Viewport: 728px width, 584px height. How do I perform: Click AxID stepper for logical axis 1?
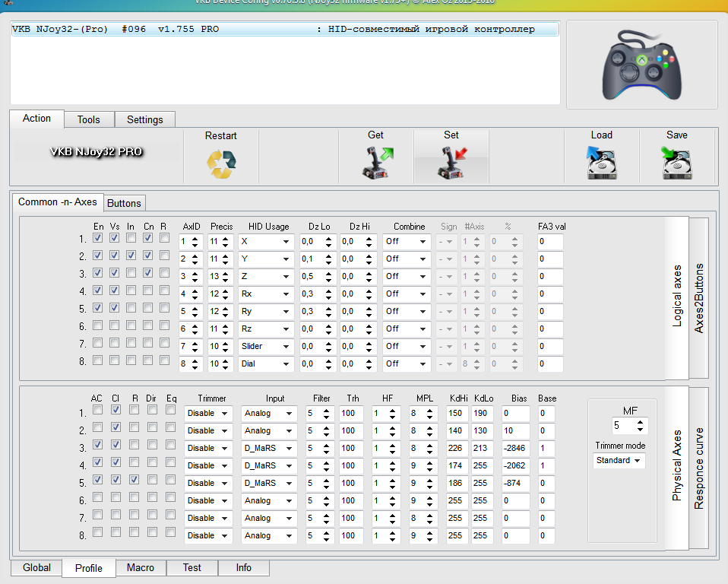click(x=195, y=242)
